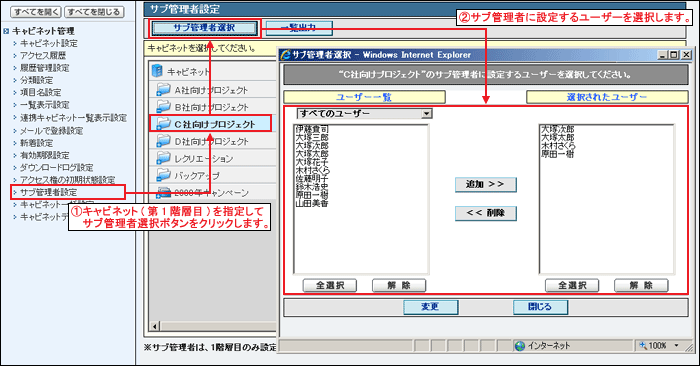This screenshot has height=366, width=700.
Task: Click << 削除 button
Action: pos(485,213)
